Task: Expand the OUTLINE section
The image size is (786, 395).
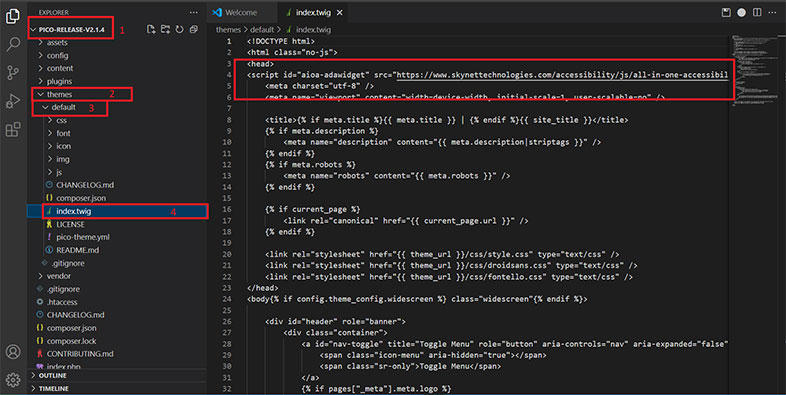Action: tap(52, 375)
